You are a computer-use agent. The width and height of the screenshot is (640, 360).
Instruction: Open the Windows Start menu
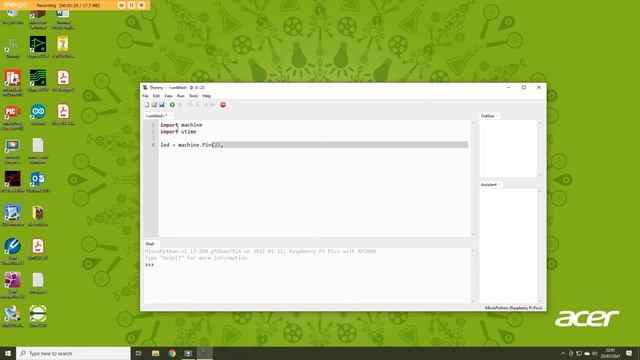(8, 353)
